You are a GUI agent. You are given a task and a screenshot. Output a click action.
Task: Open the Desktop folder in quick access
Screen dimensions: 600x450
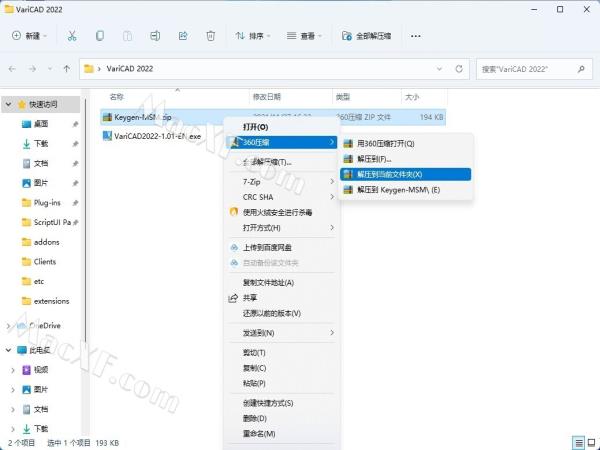[41, 124]
